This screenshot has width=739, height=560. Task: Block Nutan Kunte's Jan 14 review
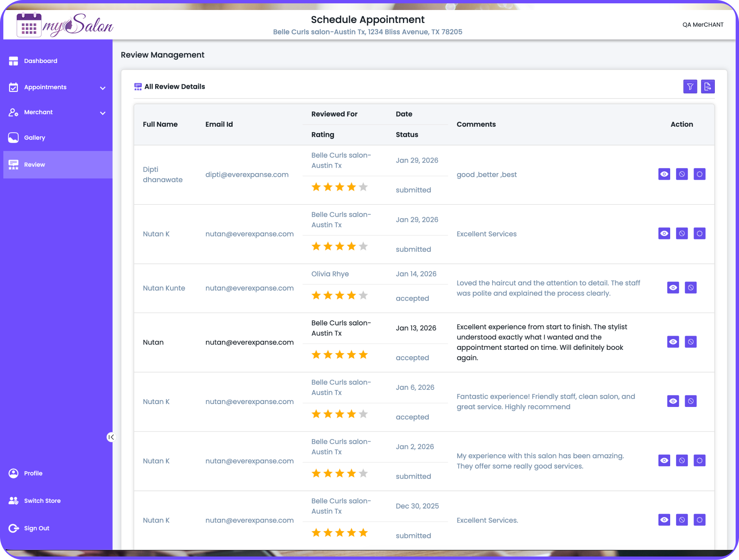[691, 288]
